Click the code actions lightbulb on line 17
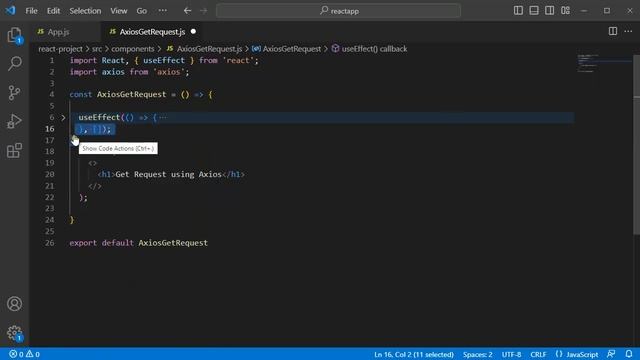Screen dimensions: 640x360 coord(75,140)
